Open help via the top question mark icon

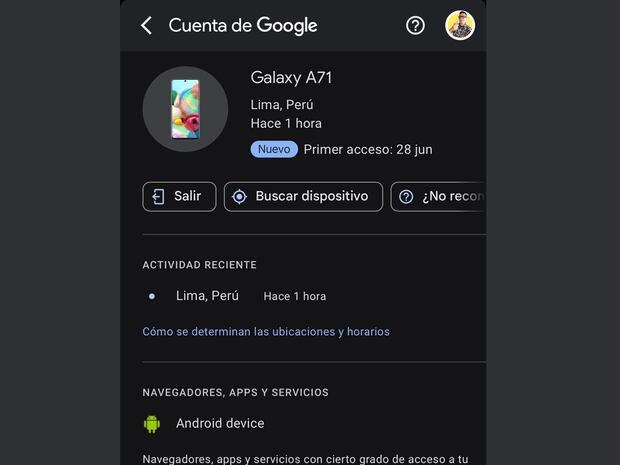point(415,26)
